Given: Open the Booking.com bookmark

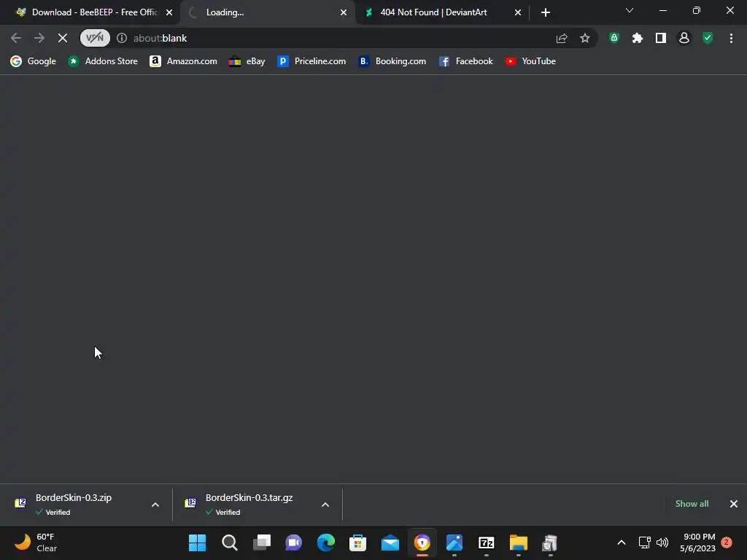Looking at the screenshot, I should click(392, 61).
